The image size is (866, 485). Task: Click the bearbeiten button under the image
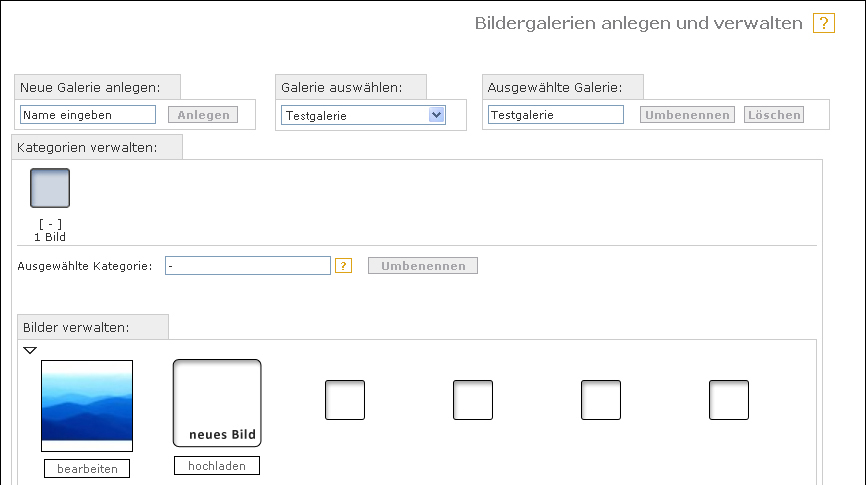[x=87, y=468]
